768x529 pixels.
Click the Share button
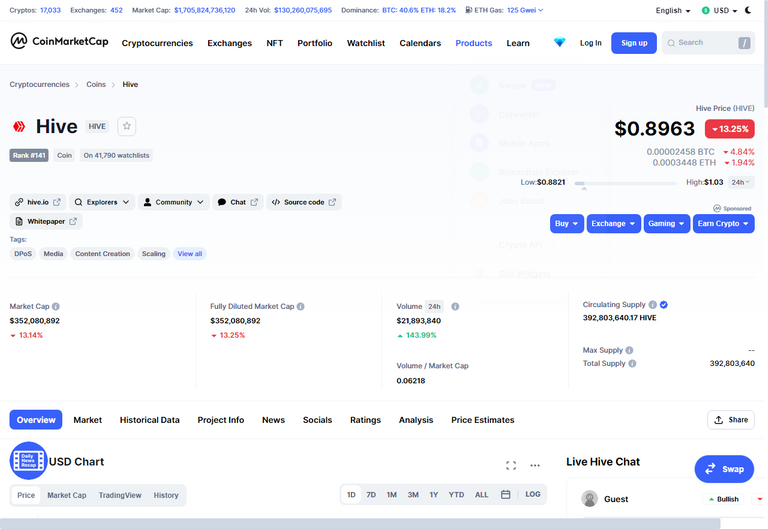[731, 420]
